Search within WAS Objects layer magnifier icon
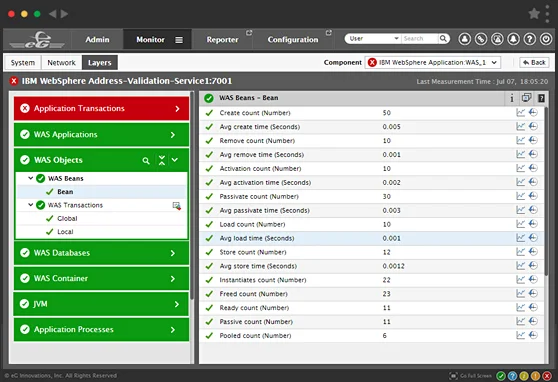 pos(146,161)
